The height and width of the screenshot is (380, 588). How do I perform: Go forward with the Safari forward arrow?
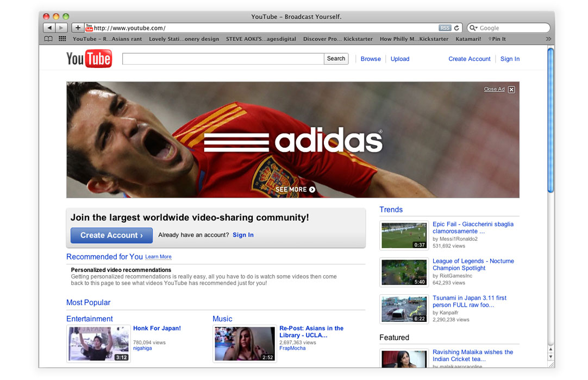pos(61,28)
